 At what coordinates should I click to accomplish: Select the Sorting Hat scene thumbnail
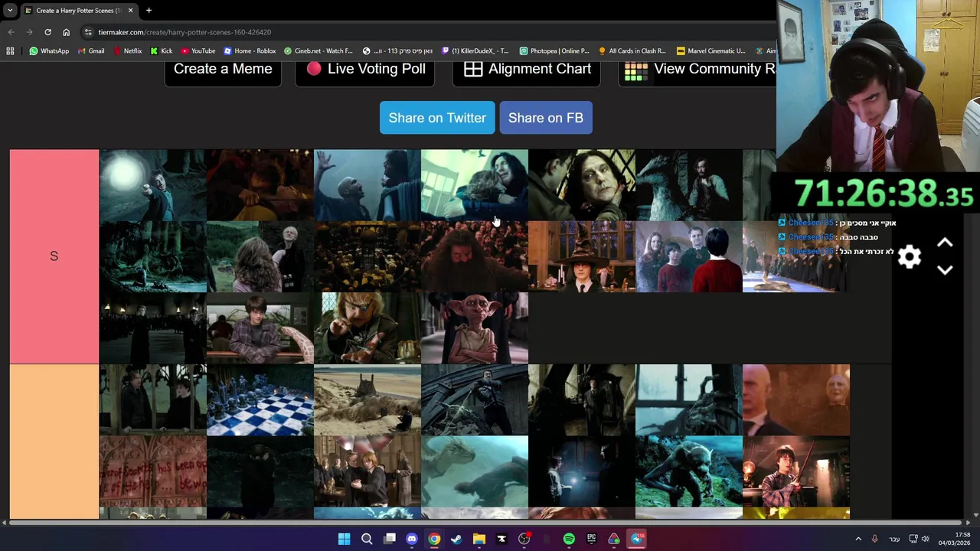coord(582,256)
